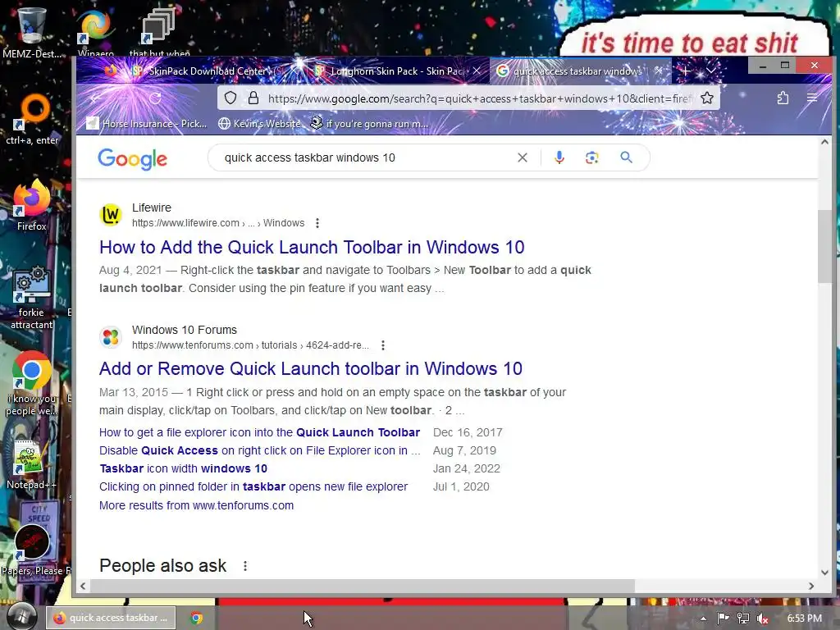The width and height of the screenshot is (840, 630).
Task: Open Taskbar icon width windows 10 link
Action: tap(183, 468)
